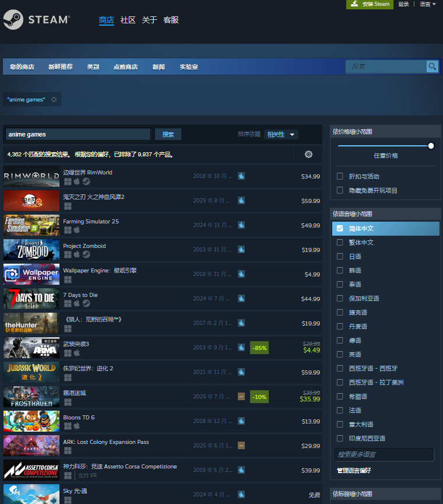Viewport: 443px width, 504px height.
Task: Click macOS icon on 武装突袭3 row
Action: [77, 353]
